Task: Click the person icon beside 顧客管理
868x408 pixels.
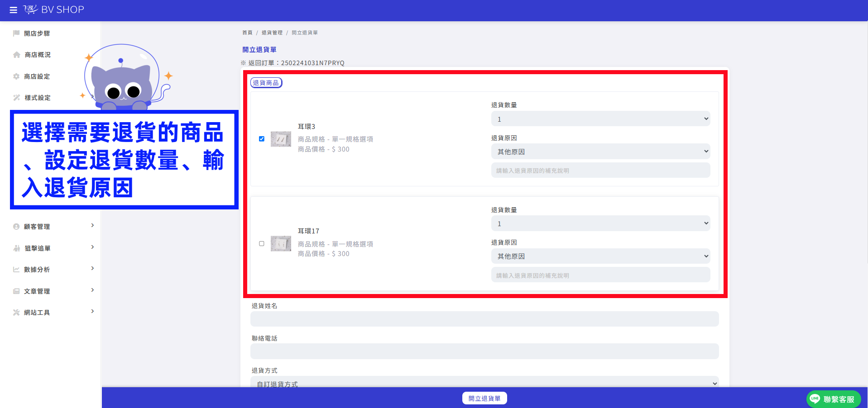Action: click(16, 227)
